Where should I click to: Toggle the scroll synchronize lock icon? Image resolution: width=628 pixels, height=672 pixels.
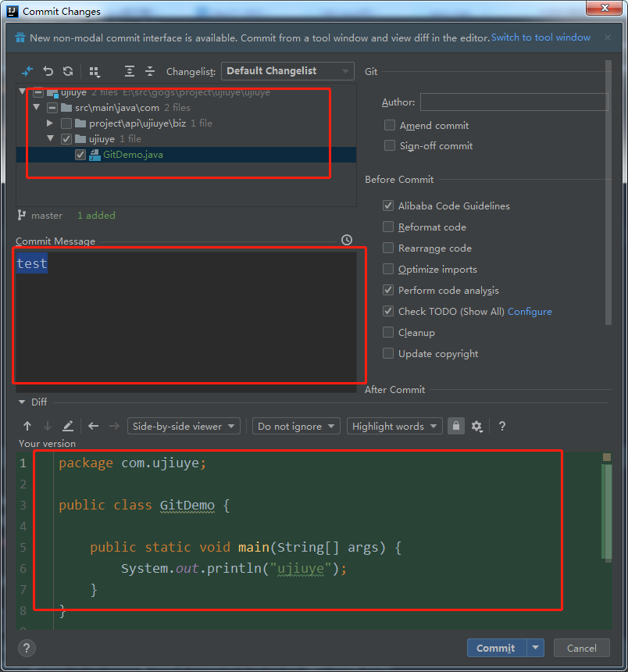tap(456, 426)
